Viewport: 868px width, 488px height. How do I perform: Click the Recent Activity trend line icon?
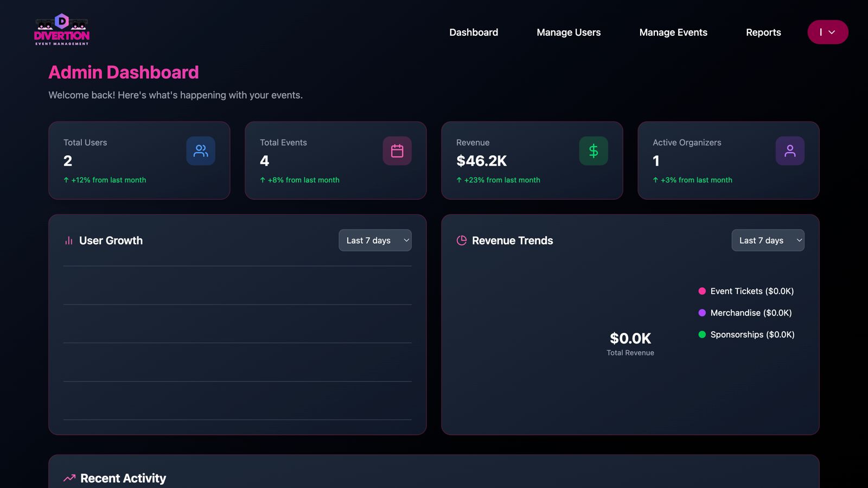point(69,478)
